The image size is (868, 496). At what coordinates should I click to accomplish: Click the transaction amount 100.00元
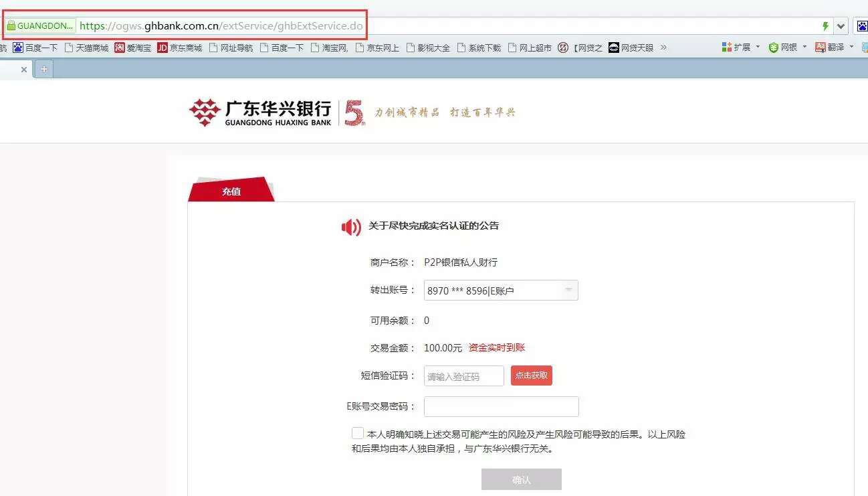(443, 348)
